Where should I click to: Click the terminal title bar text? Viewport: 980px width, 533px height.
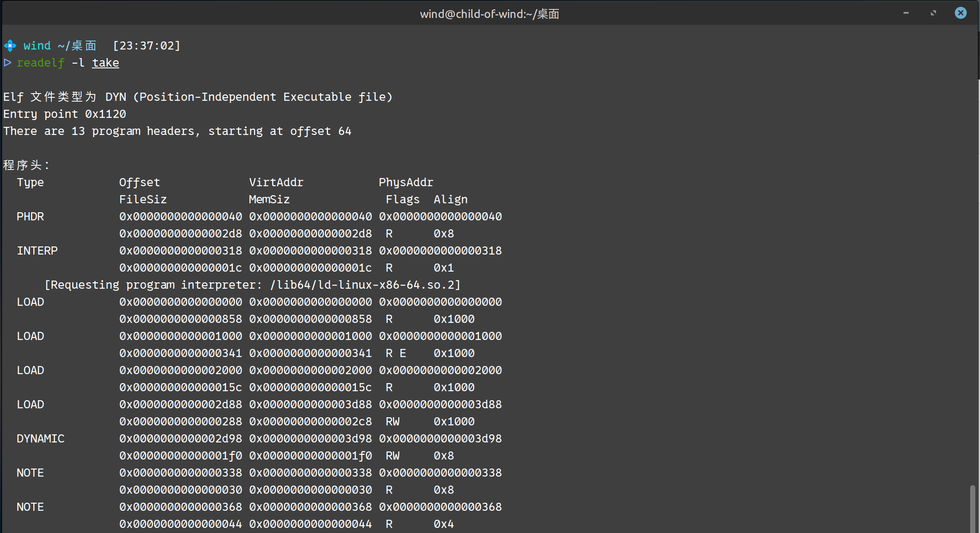490,14
